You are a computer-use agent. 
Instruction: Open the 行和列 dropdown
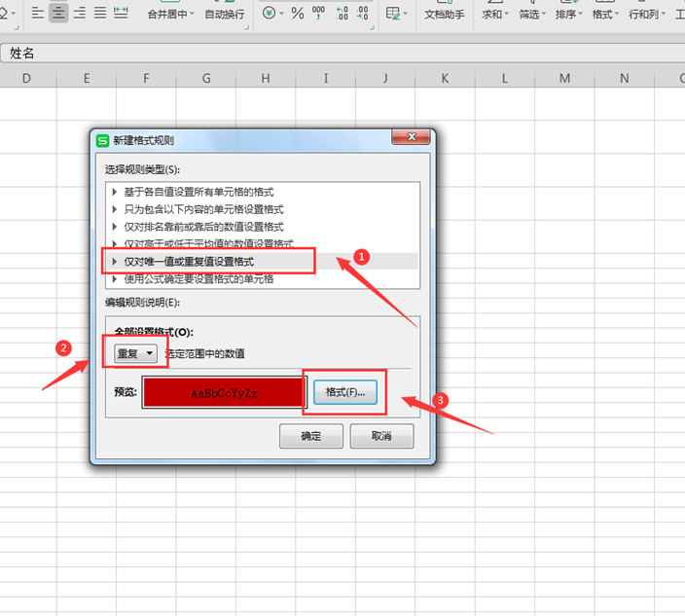[x=647, y=15]
